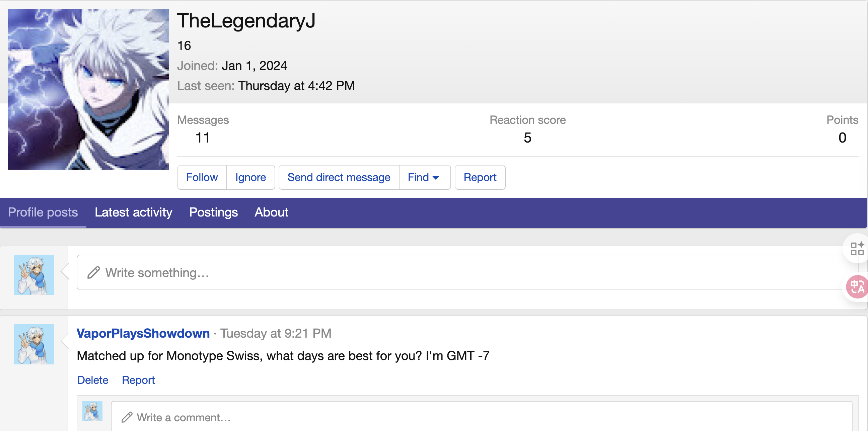The width and height of the screenshot is (868, 431).
Task: Switch to the Latest activity tab
Action: (133, 212)
